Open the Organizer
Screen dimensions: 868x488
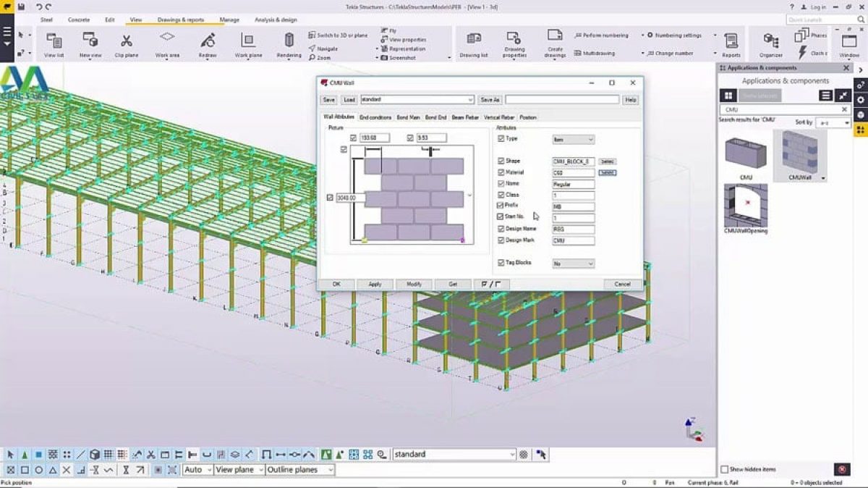pyautogui.click(x=771, y=44)
